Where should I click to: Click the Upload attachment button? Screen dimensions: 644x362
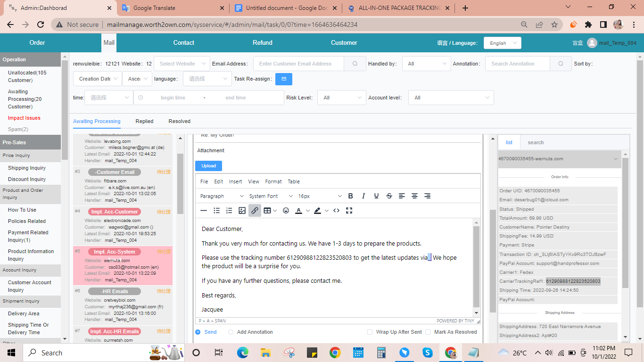tap(208, 166)
